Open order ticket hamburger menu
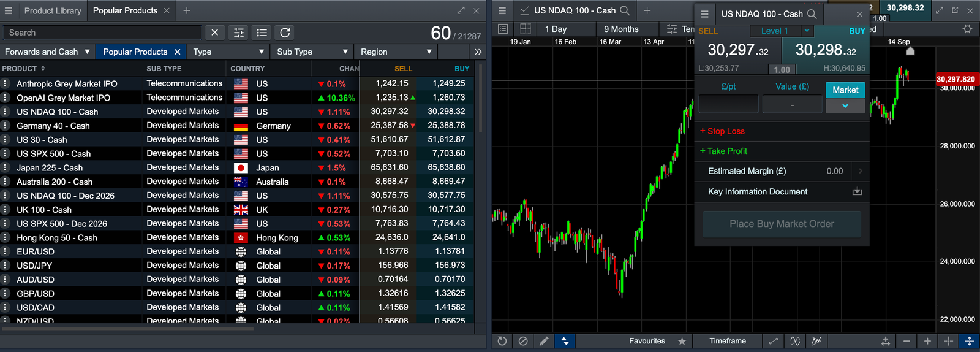The height and width of the screenshot is (352, 980). pyautogui.click(x=704, y=13)
